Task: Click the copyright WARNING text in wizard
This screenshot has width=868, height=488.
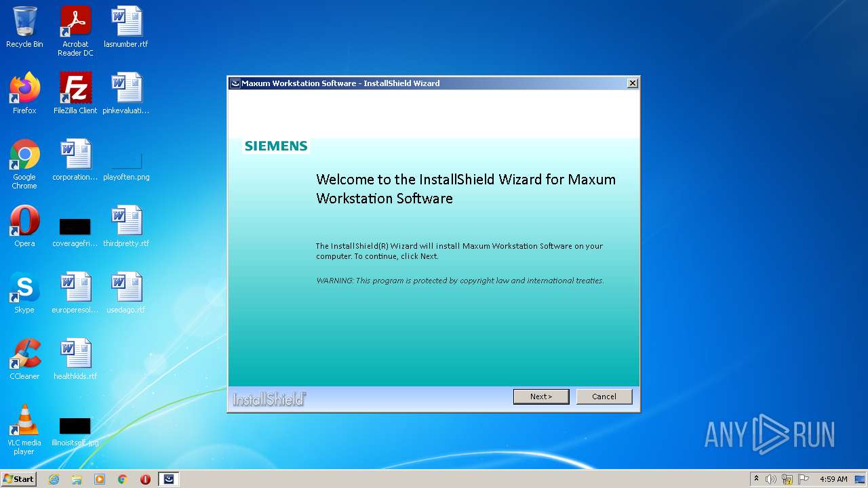Action: click(x=460, y=281)
